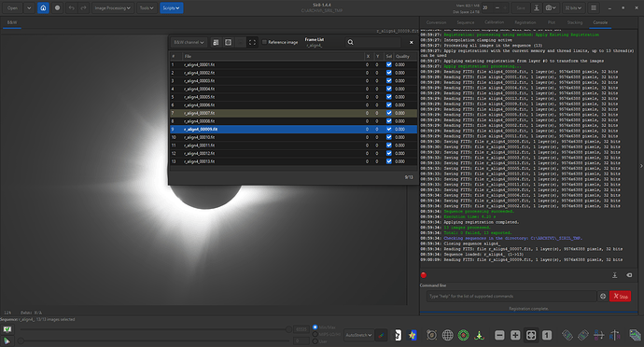Viewport: 644px width, 347px height.
Task: Switch to the Registration tab
Action: coord(525,22)
